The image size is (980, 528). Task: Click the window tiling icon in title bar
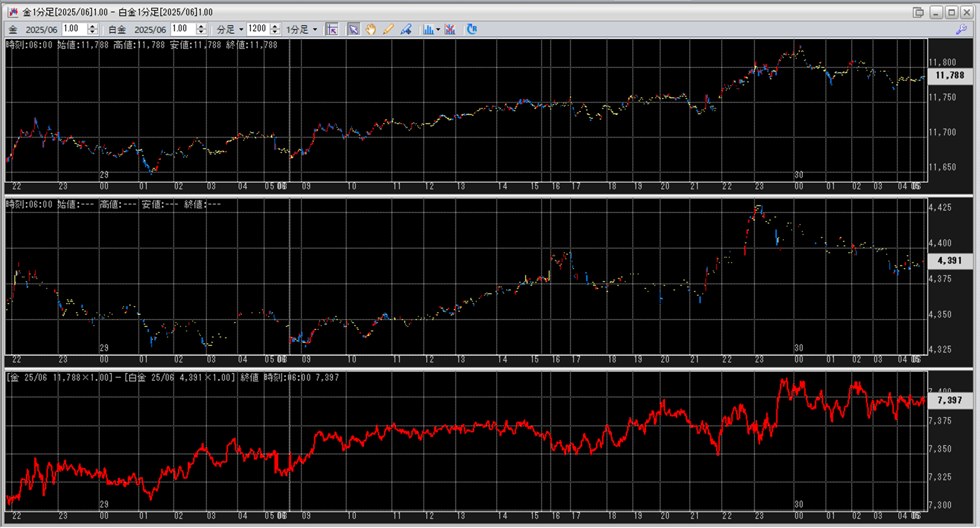coord(918,12)
